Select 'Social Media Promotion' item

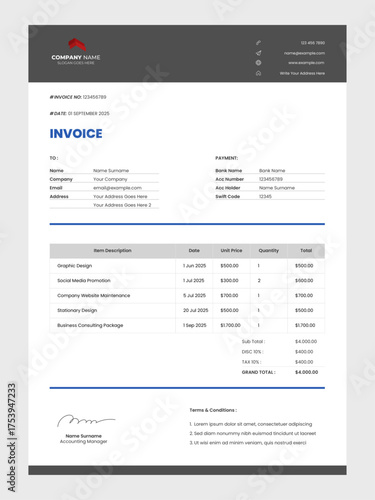(x=84, y=280)
